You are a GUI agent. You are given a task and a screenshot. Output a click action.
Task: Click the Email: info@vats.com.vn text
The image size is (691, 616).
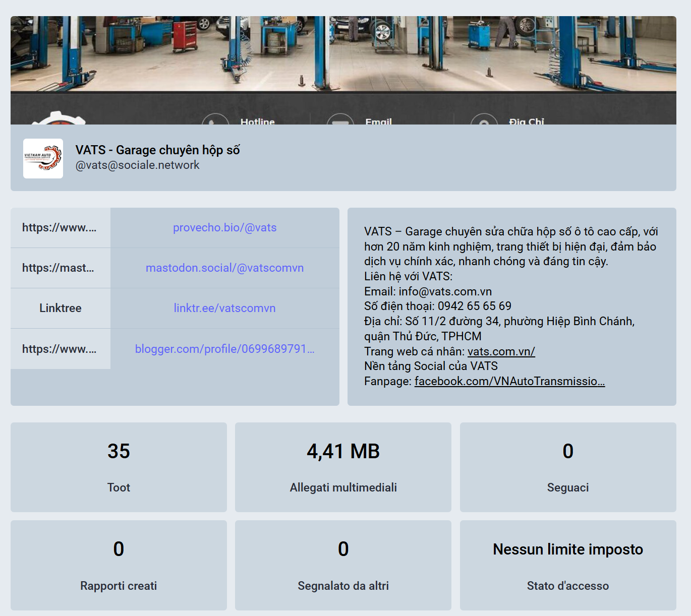428,291
